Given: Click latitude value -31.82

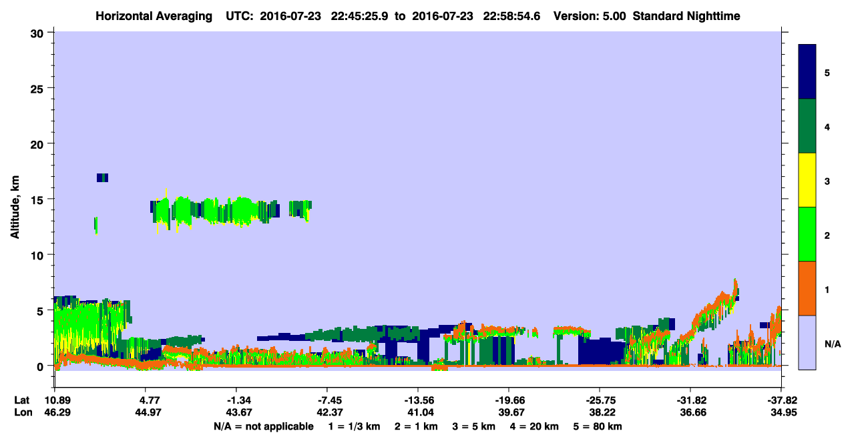Looking at the screenshot, I should (x=690, y=400).
